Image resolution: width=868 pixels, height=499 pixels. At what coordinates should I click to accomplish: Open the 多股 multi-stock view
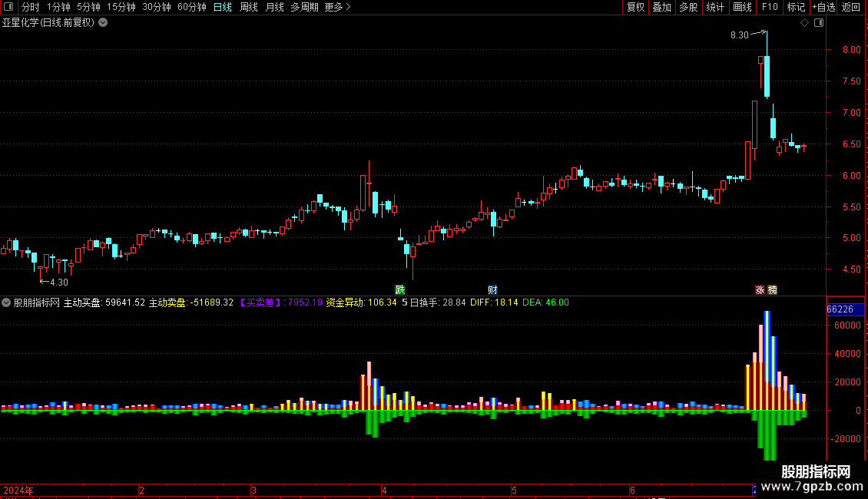pyautogui.click(x=688, y=7)
